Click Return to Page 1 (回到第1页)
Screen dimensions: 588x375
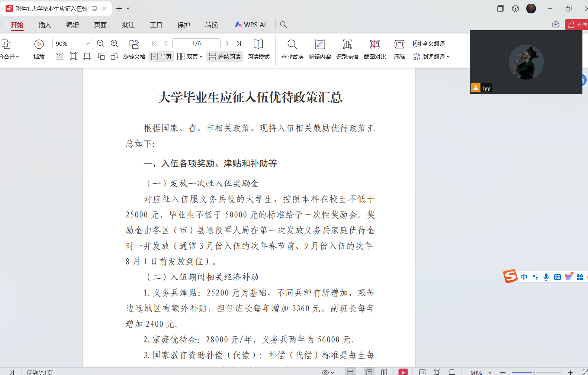pyautogui.click(x=40, y=372)
